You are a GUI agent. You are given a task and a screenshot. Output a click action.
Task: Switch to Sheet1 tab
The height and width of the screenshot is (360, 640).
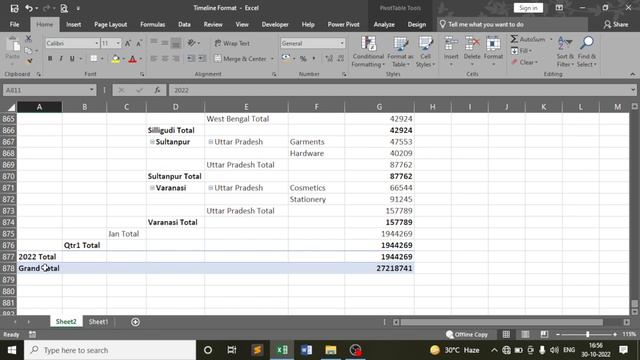pyautogui.click(x=98, y=322)
